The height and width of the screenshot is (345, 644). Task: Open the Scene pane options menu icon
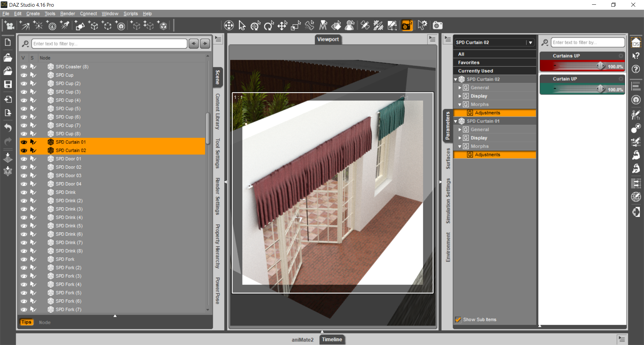coord(218,39)
